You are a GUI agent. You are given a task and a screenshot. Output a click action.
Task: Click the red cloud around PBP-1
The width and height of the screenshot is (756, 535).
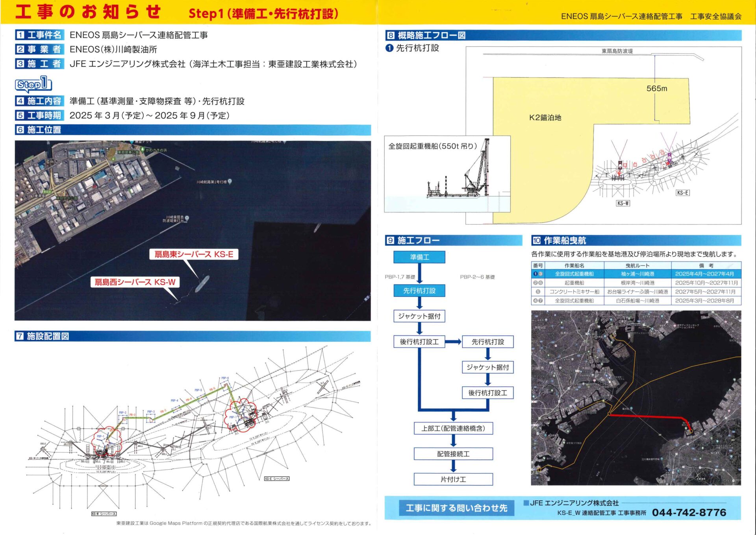click(106, 442)
